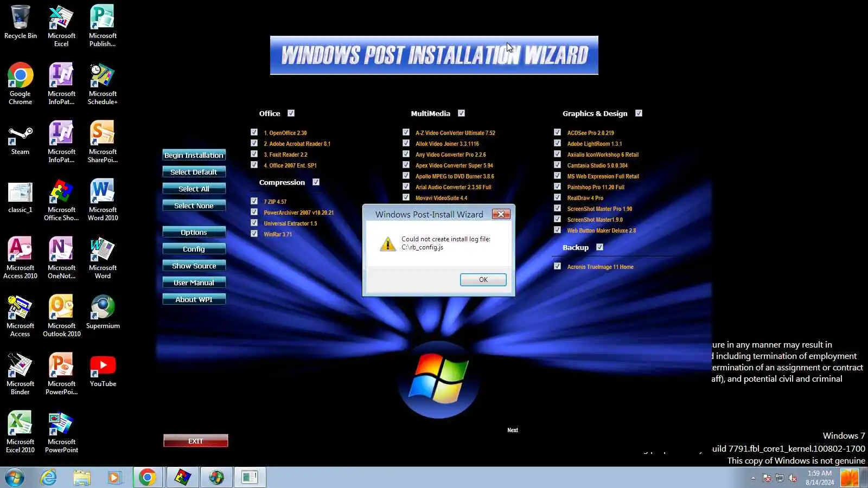Open the taskbar clock and date

pos(819,478)
